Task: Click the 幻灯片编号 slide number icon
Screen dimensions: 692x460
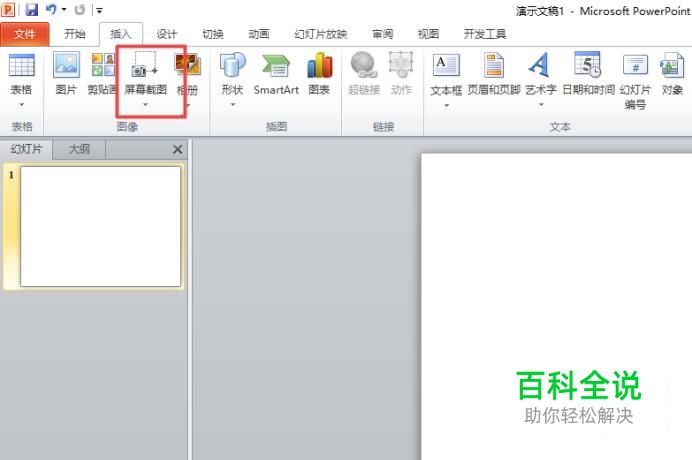Action: 636,65
